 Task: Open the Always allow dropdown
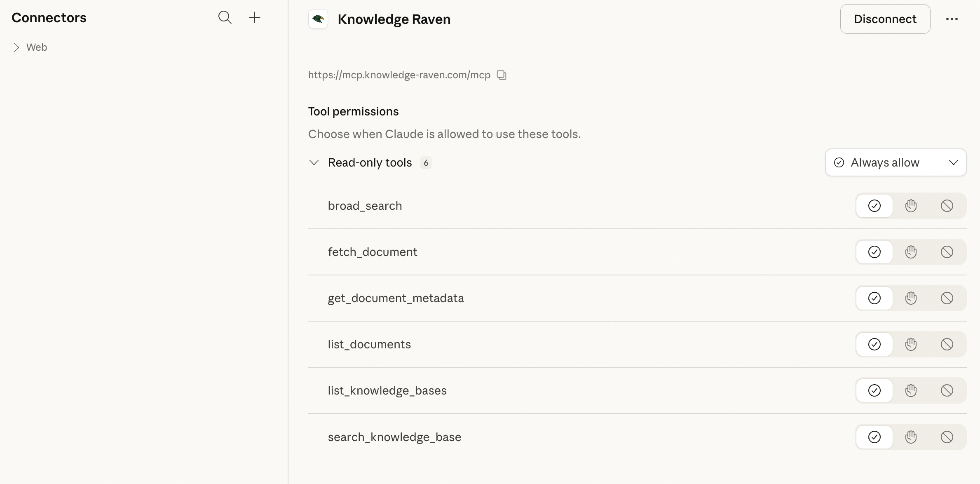coord(895,162)
